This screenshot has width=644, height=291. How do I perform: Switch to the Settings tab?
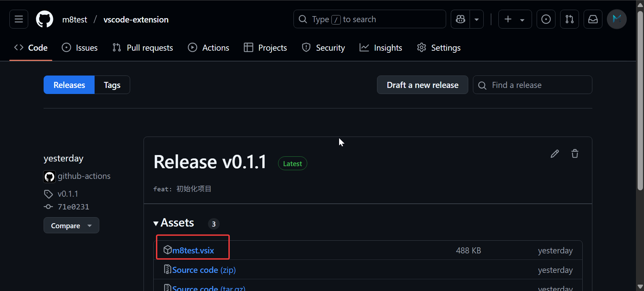[x=439, y=48]
